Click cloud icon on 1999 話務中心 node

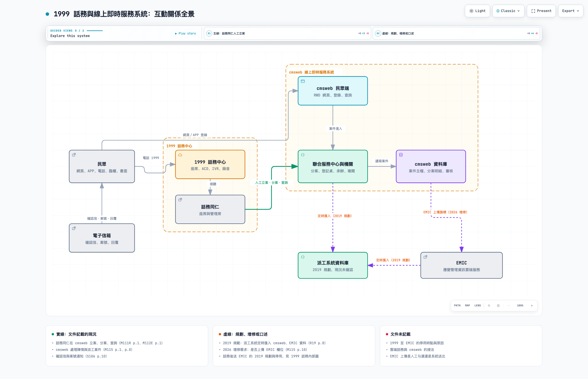click(x=180, y=155)
